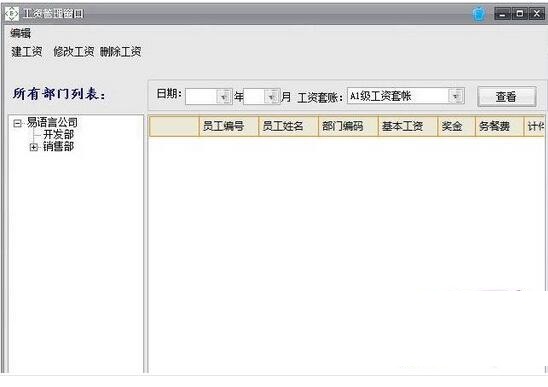
Task: Click the 员工编号 column header
Action: pyautogui.click(x=229, y=126)
